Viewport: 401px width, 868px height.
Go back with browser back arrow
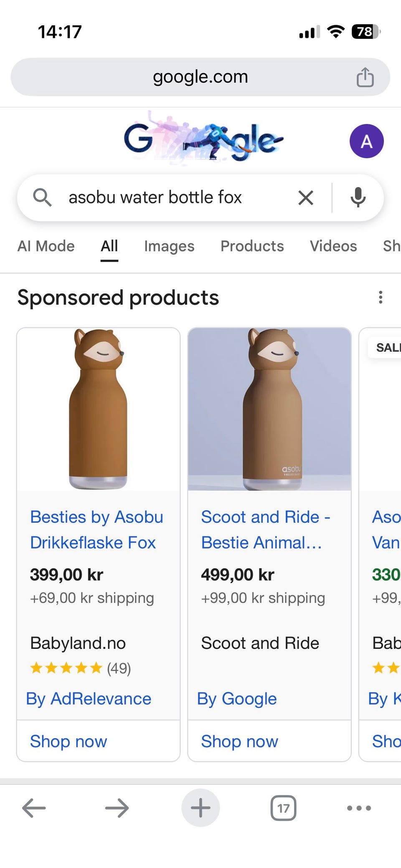[x=34, y=808]
